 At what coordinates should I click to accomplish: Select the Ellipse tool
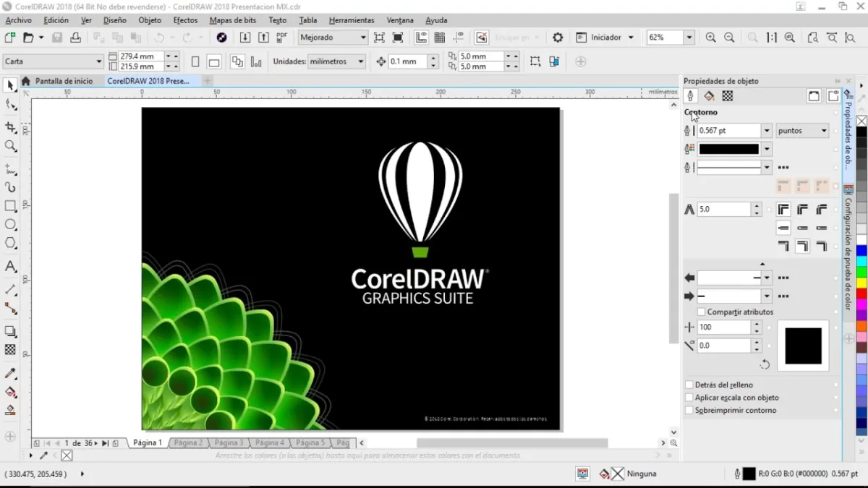[x=10, y=225]
